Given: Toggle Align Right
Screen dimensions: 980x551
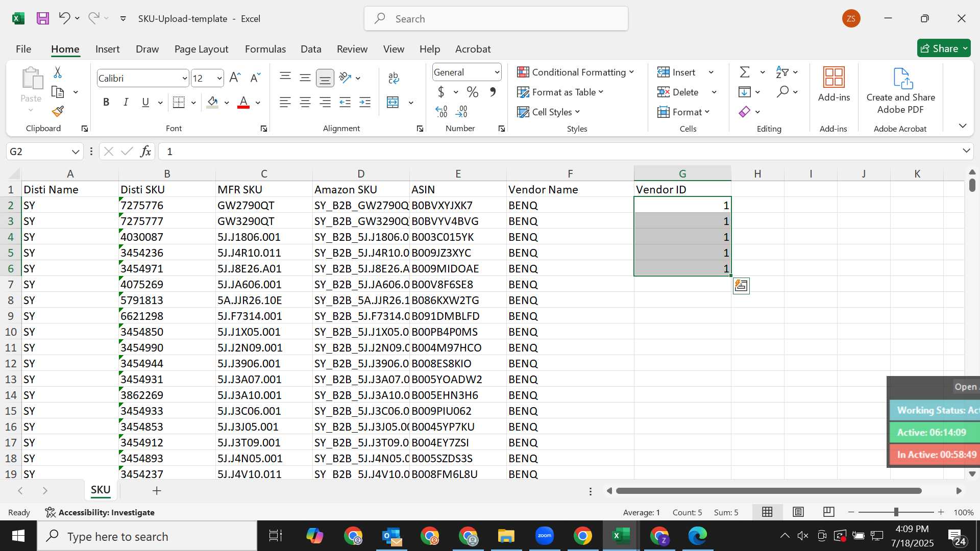Looking at the screenshot, I should click(x=325, y=103).
